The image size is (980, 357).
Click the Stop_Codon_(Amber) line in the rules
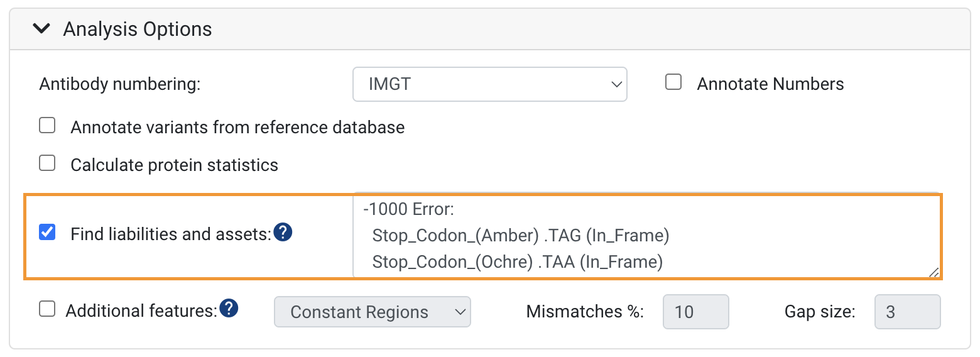(x=521, y=236)
